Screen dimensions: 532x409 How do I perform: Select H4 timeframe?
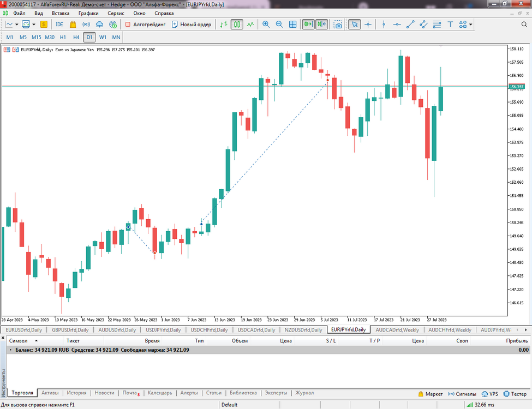[x=76, y=37]
